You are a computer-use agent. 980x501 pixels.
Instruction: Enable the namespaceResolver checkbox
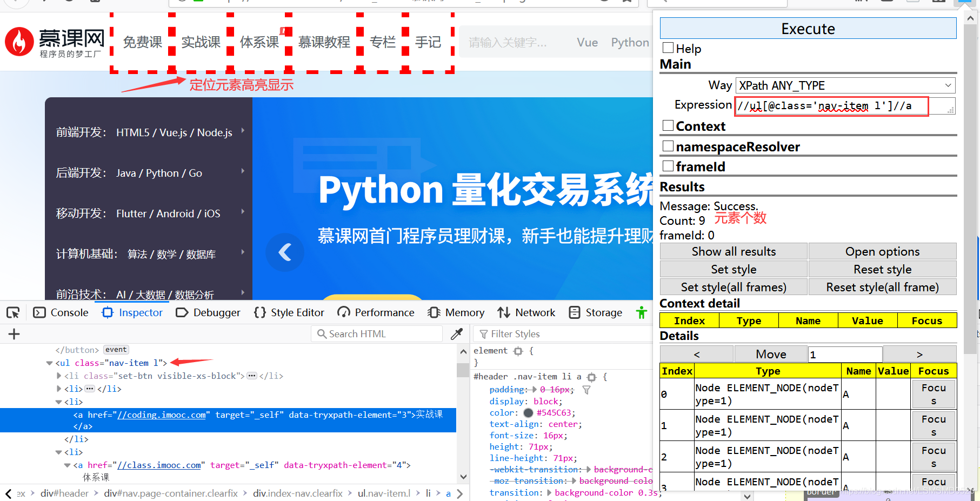pyautogui.click(x=668, y=146)
